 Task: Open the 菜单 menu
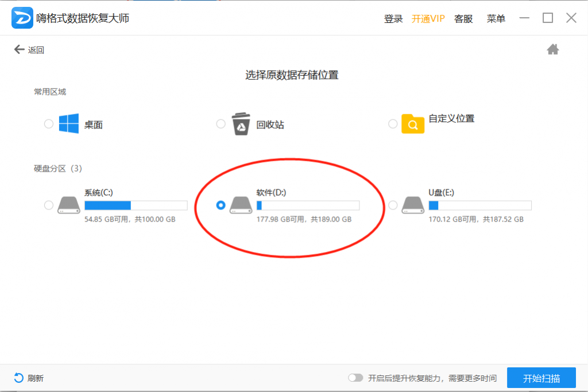pos(496,19)
